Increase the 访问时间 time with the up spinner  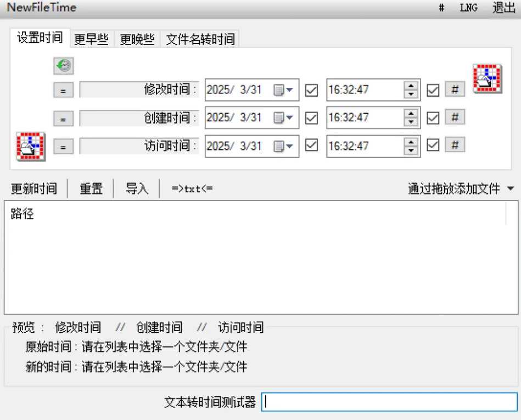click(411, 142)
